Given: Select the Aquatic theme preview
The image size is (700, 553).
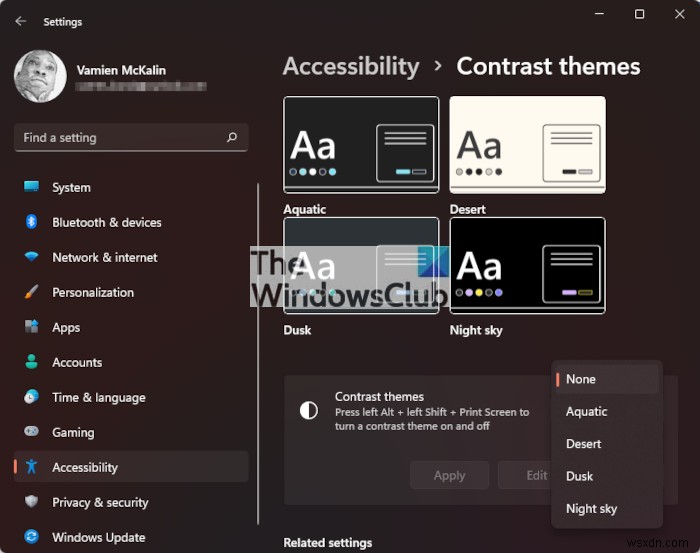Looking at the screenshot, I should pos(361,145).
